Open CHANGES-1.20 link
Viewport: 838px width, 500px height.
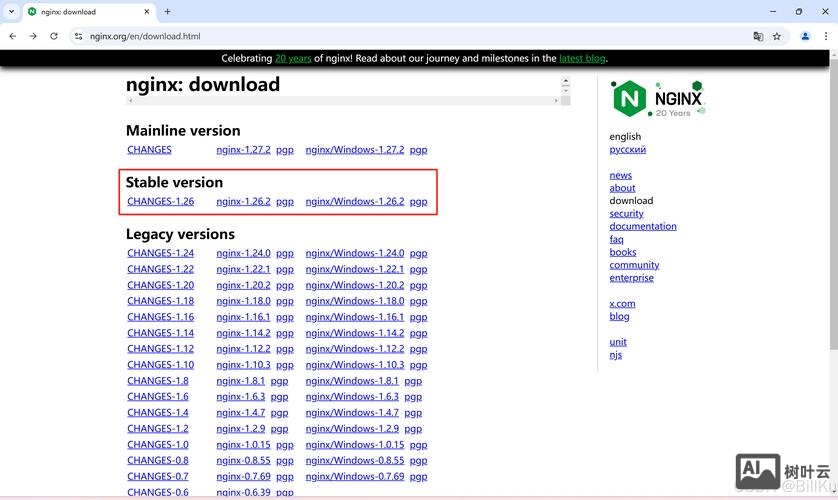tap(160, 285)
